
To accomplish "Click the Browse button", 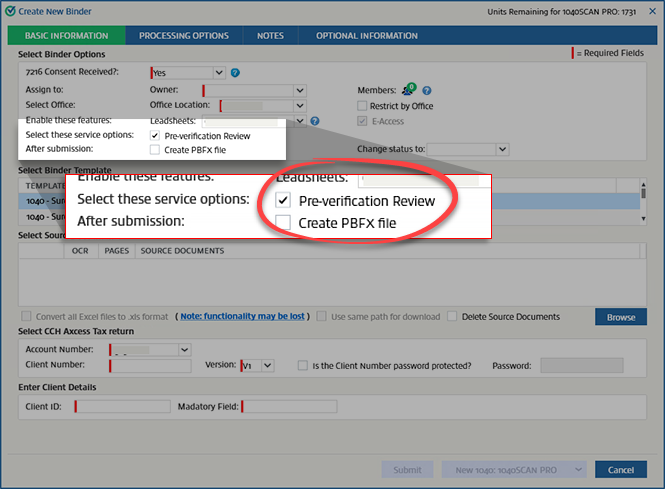I will click(x=620, y=317).
